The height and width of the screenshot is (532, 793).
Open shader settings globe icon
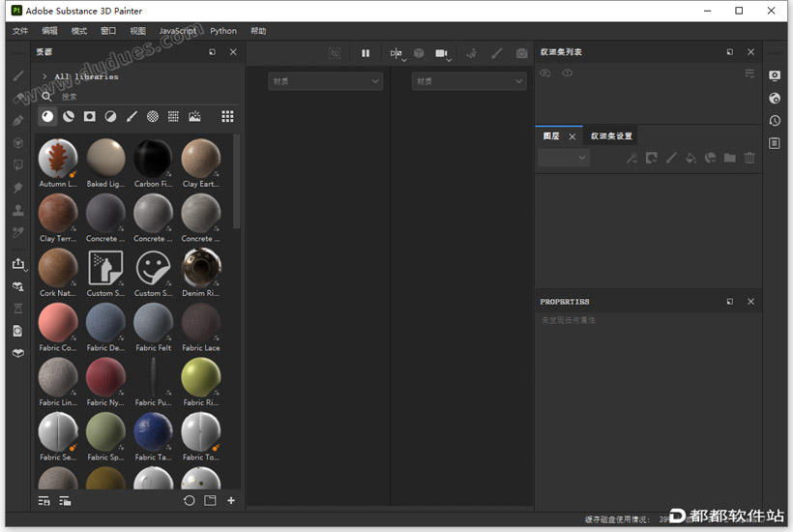pyautogui.click(x=775, y=98)
